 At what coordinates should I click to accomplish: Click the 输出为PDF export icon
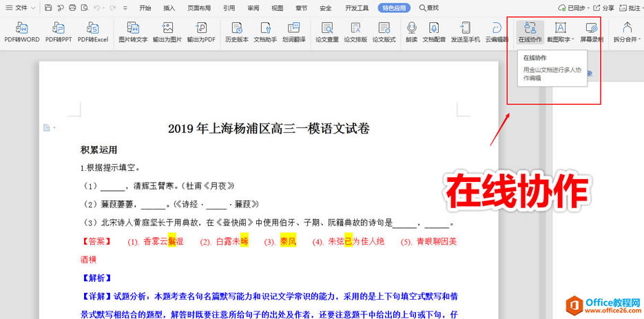click(x=201, y=32)
